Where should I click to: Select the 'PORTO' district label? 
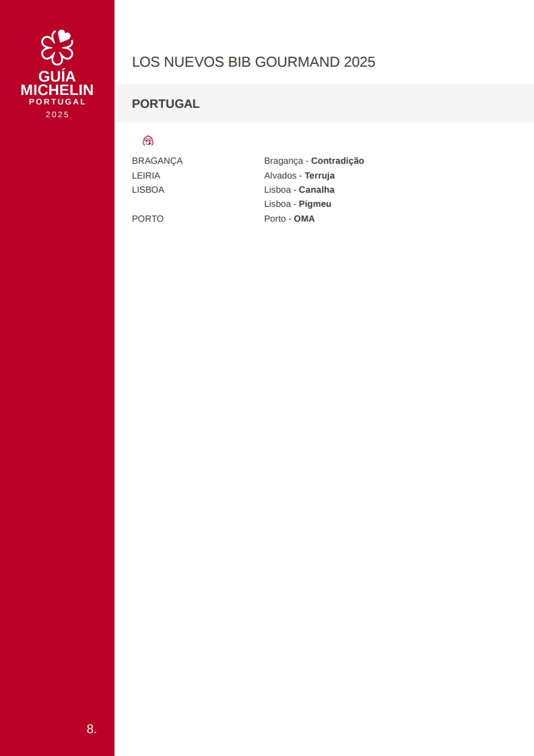pos(147,219)
